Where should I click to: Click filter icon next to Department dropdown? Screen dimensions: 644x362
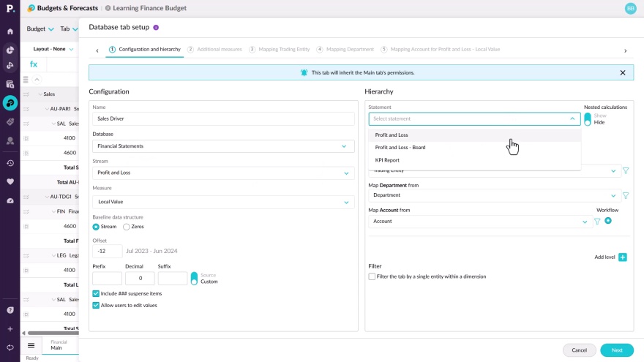[x=626, y=196]
